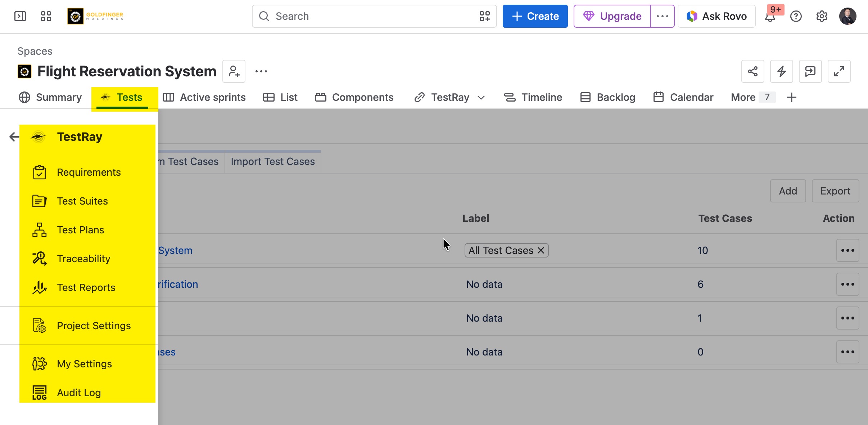The image size is (868, 425).
Task: Open the settings gear icon
Action: click(x=822, y=16)
